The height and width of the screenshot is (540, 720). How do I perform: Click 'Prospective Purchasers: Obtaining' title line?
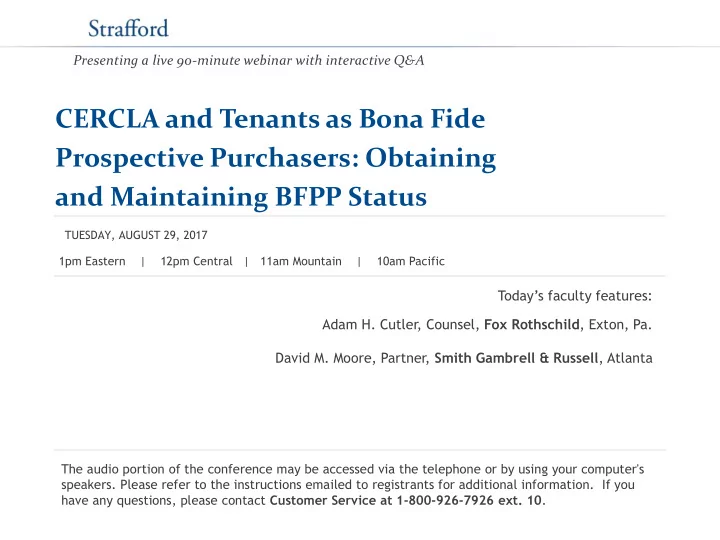(x=276, y=158)
